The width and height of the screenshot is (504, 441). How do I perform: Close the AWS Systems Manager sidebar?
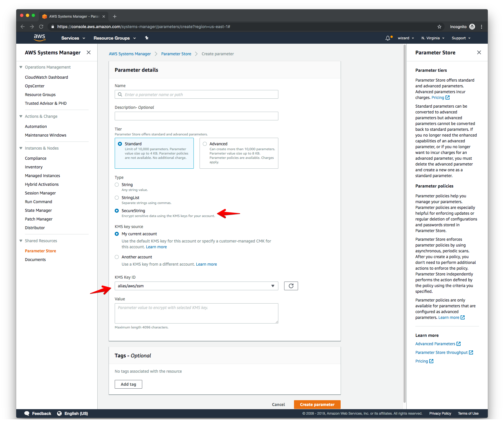[x=89, y=52]
